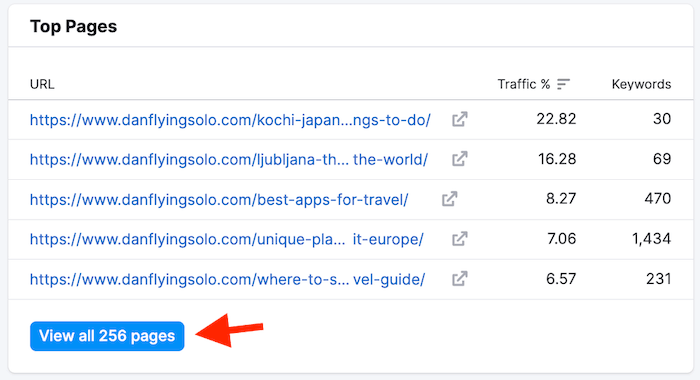
Task: Select the 16.28 traffic value
Action: tap(557, 159)
